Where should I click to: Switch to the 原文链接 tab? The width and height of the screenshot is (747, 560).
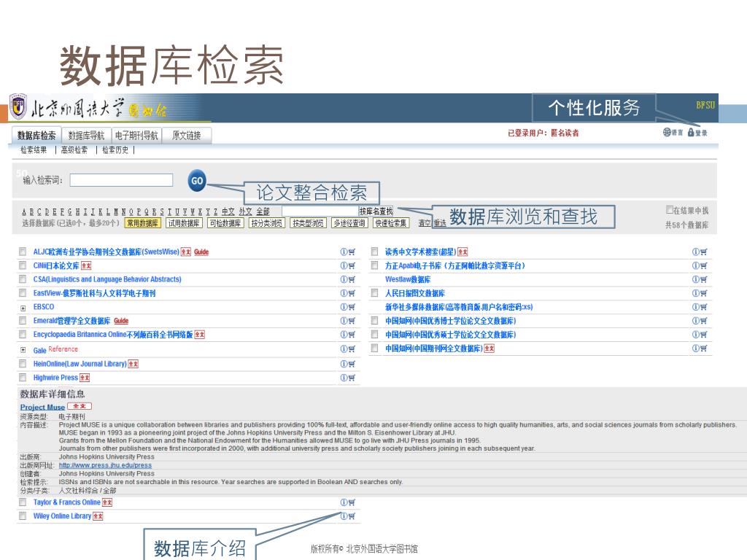186,135
